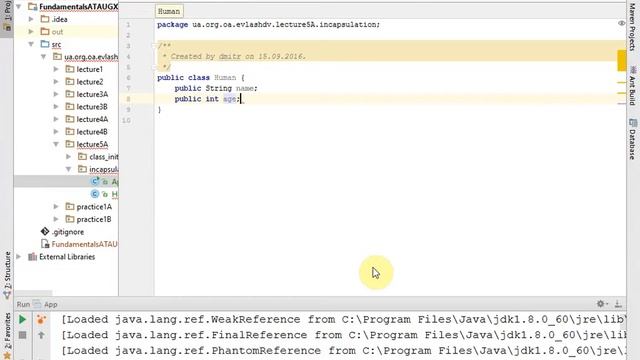Click the up arrow icon in Run panel
Screen dimensions: 640x360
pos(41,335)
